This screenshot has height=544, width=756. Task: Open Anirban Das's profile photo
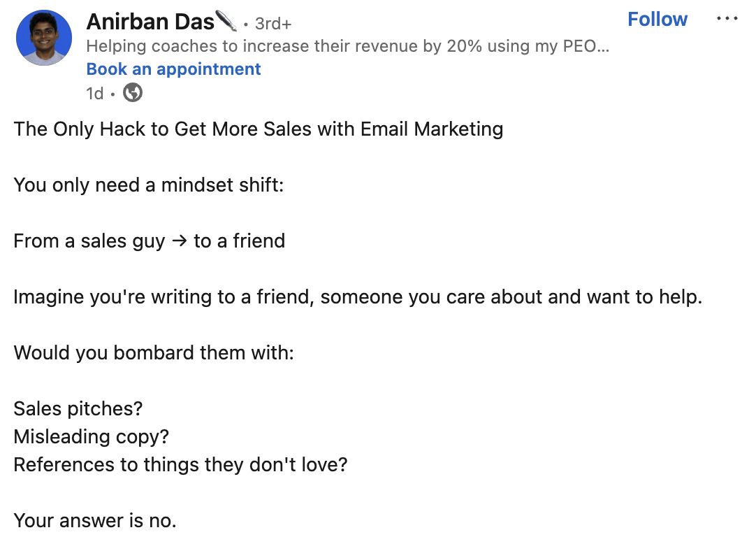tap(44, 38)
